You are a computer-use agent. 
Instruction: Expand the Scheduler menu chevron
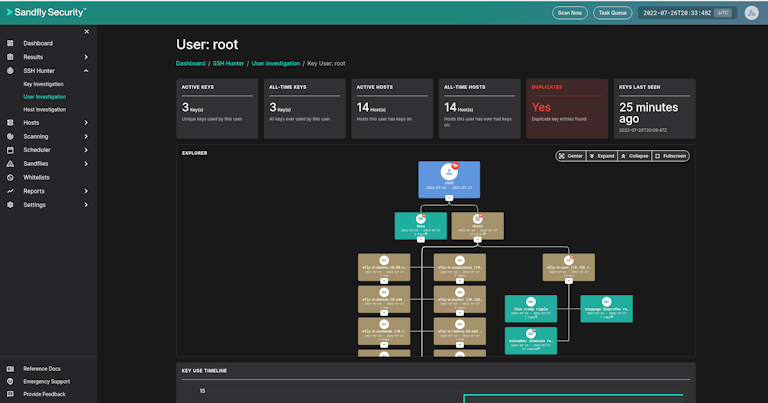(x=86, y=150)
